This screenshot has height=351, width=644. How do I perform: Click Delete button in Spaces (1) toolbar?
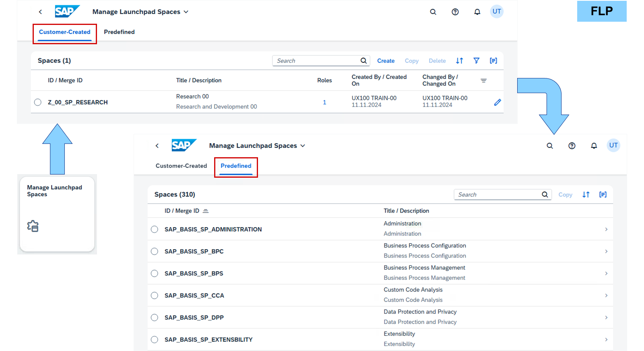437,61
